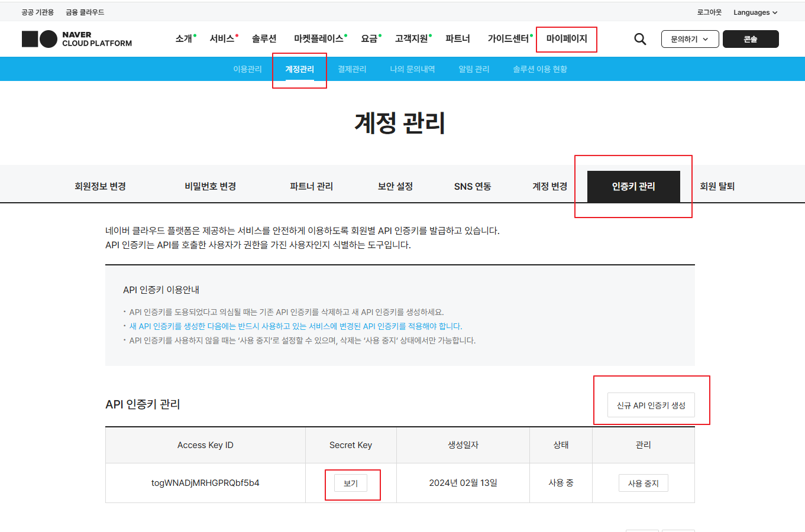Click 보기 to reveal Secret Key
805x532 pixels.
click(x=351, y=483)
